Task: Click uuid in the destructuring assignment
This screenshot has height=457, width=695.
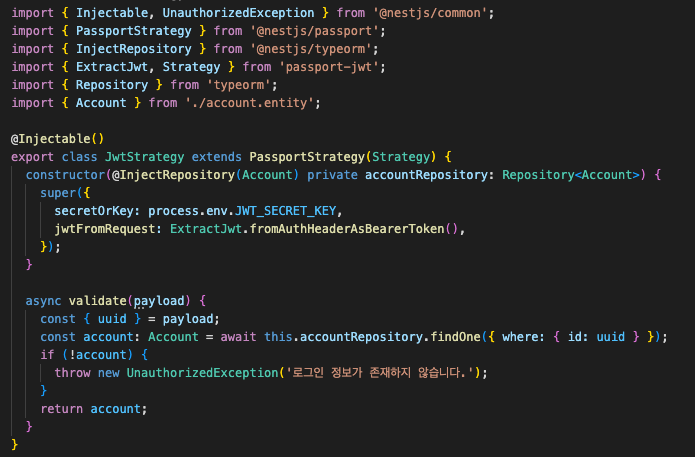Action: 112,319
